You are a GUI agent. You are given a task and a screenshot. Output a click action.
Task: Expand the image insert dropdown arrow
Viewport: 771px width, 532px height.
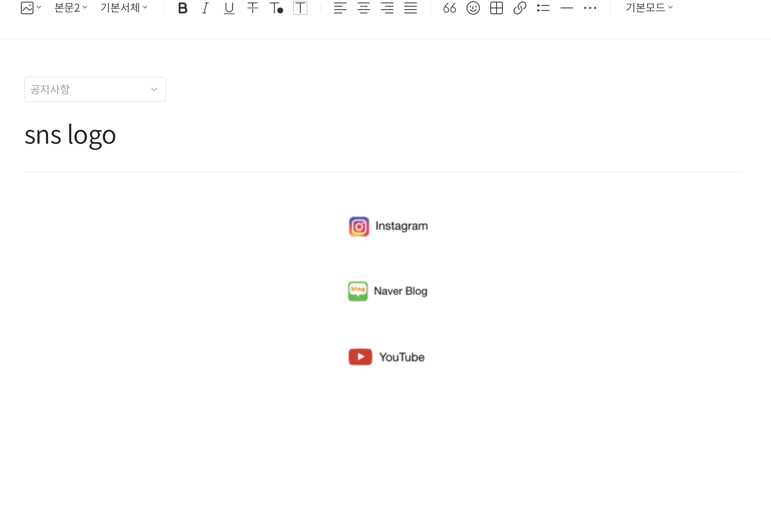(x=39, y=8)
